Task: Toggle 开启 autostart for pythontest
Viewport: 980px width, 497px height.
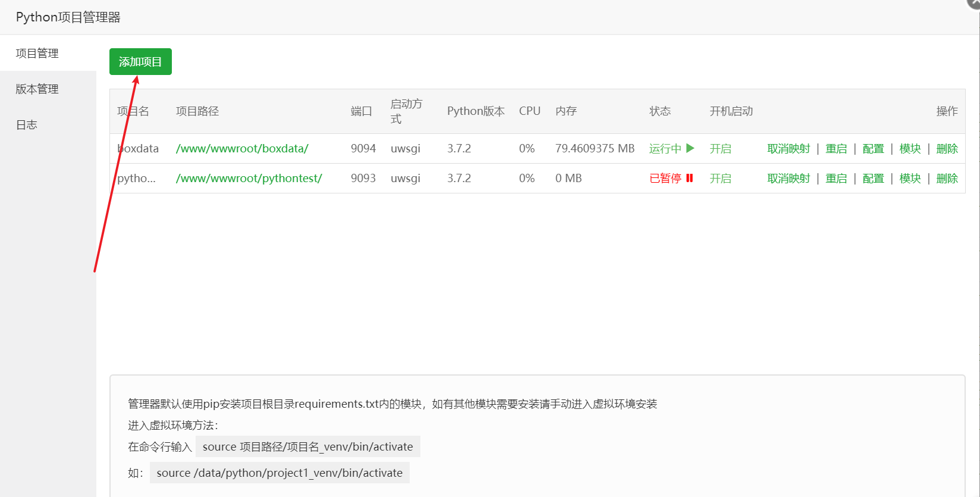Action: point(720,179)
